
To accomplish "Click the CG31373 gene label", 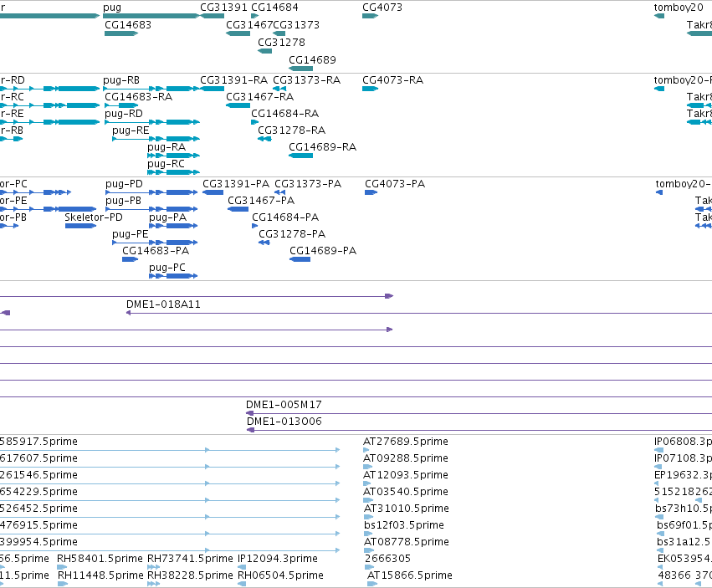I will coord(296,24).
